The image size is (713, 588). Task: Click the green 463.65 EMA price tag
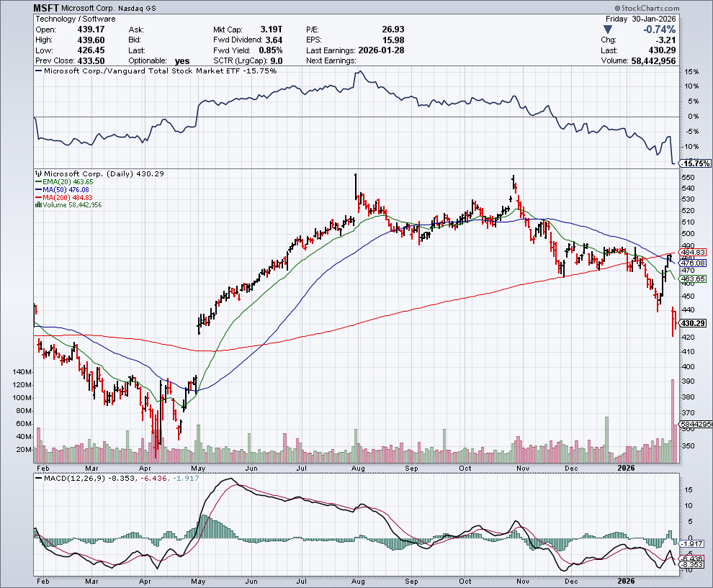pyautogui.click(x=696, y=279)
